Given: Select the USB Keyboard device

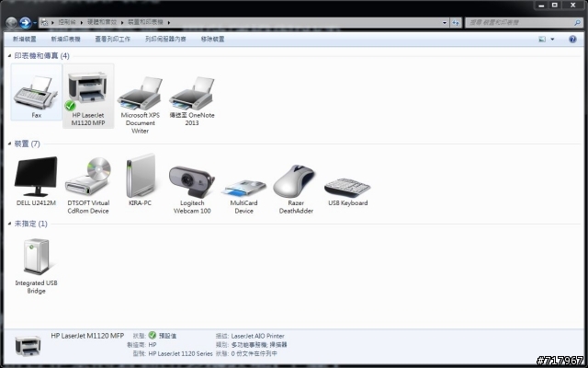Looking at the screenshot, I should click(x=347, y=192).
